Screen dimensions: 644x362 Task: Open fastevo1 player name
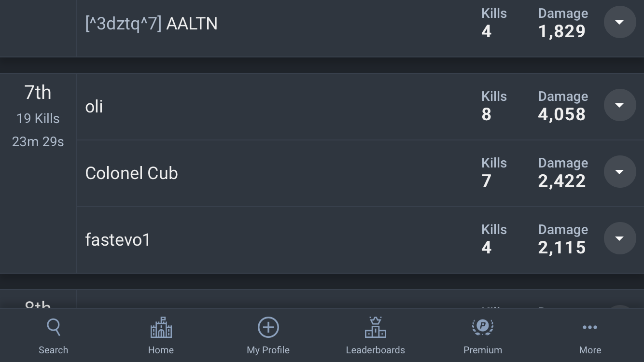(118, 240)
